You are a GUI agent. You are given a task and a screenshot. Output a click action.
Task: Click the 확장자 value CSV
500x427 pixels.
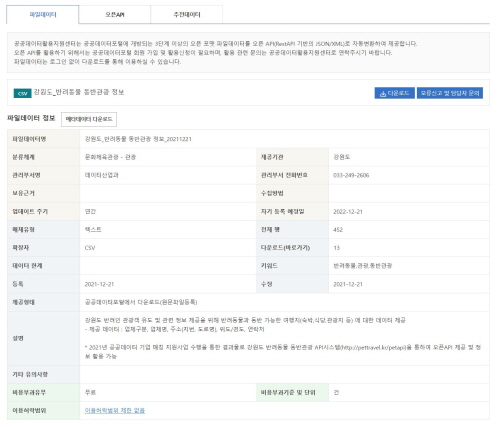pos(90,248)
